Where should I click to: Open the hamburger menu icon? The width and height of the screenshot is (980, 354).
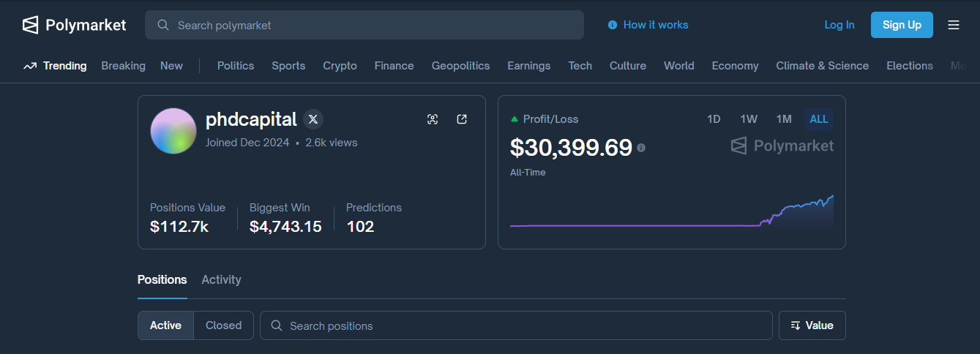(x=953, y=25)
